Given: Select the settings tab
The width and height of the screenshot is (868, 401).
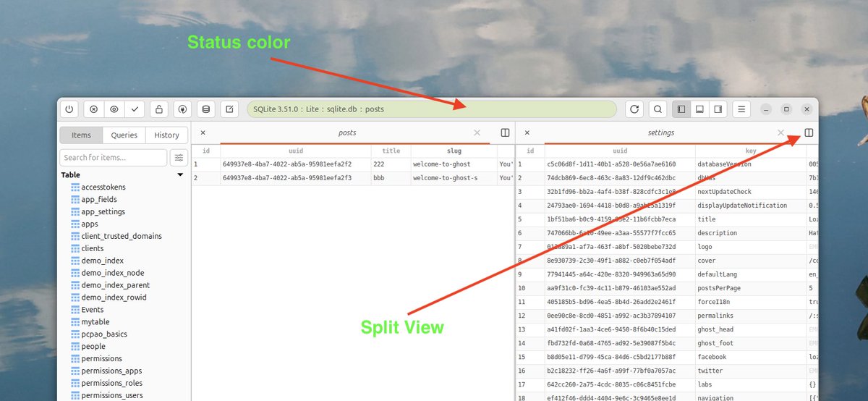Looking at the screenshot, I should [x=661, y=133].
